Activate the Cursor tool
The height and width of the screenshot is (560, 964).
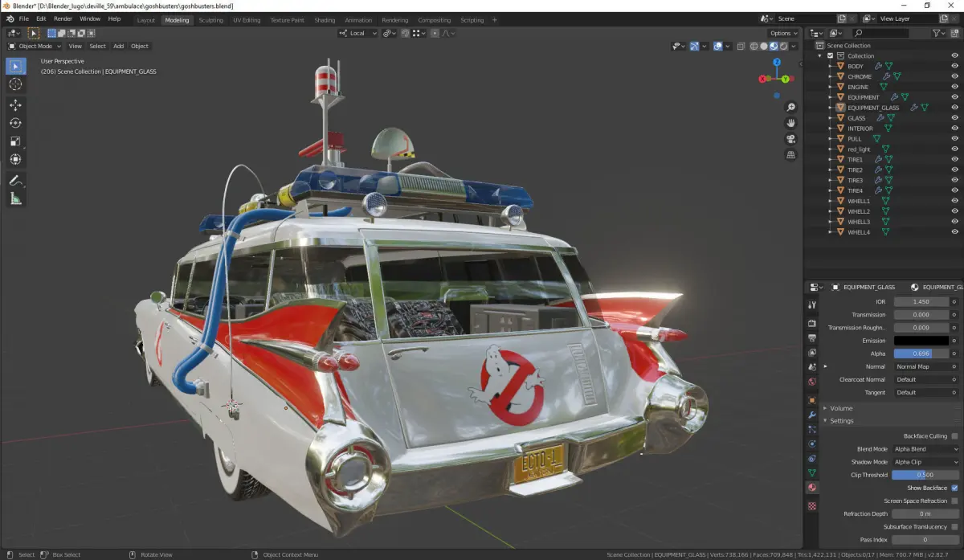pos(16,84)
